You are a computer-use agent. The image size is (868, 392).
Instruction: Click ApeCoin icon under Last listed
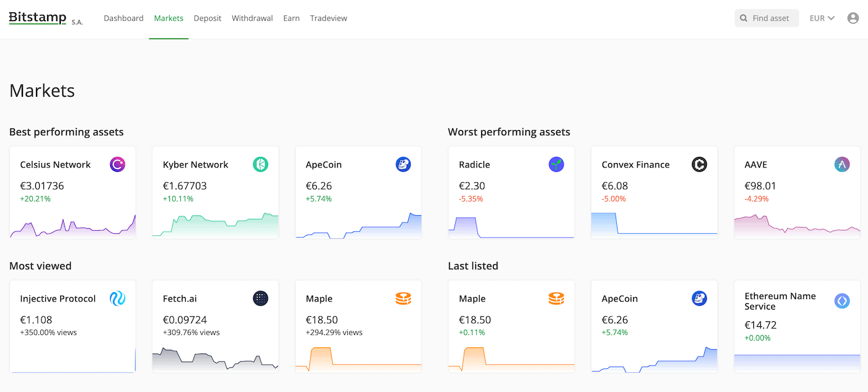point(699,298)
